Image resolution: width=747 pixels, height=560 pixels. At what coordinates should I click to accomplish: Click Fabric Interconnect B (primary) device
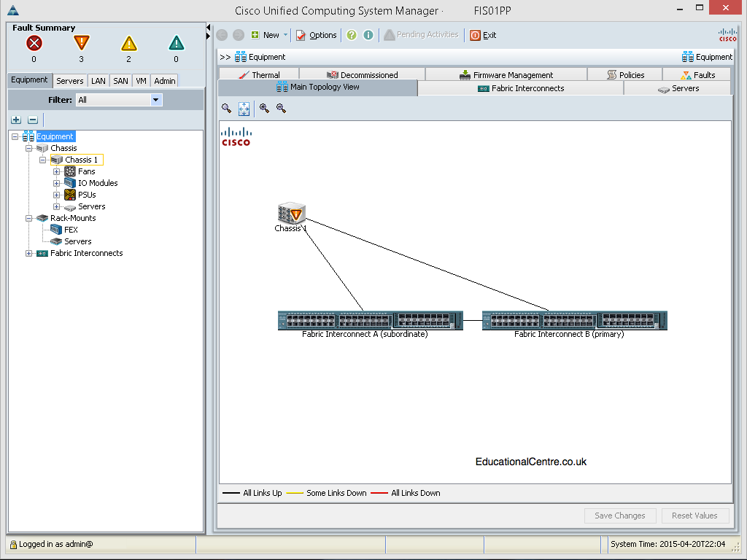coord(575,321)
